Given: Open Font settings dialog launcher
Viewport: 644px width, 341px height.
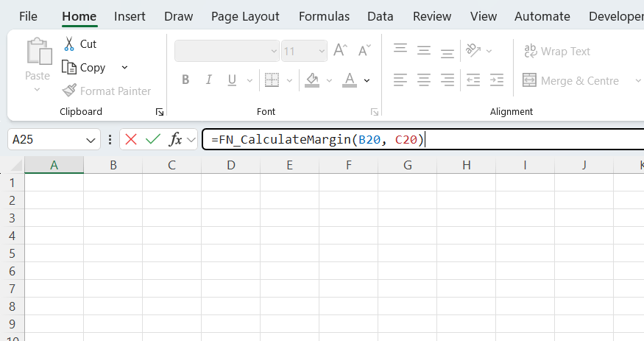Looking at the screenshot, I should click(x=374, y=112).
